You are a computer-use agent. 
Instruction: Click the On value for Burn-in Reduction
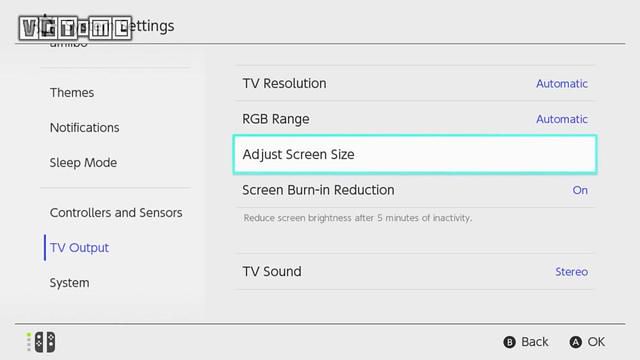pyautogui.click(x=580, y=190)
